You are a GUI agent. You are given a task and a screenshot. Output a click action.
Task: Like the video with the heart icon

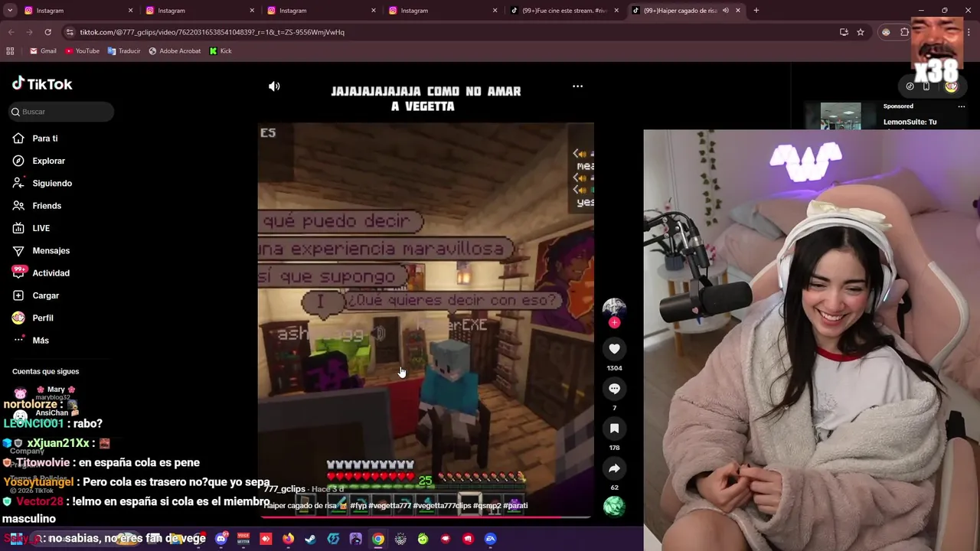614,349
